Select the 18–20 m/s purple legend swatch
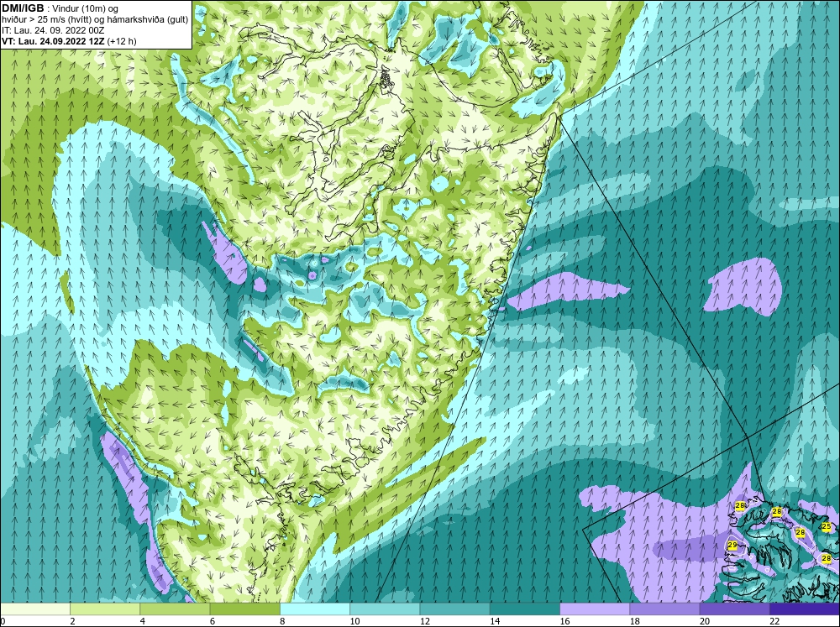This screenshot has width=840, height=627. (x=664, y=609)
